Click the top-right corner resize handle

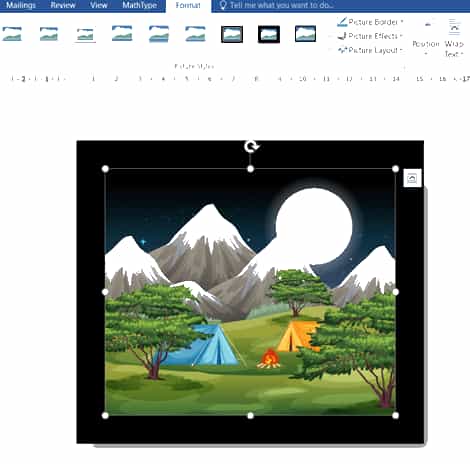395,169
